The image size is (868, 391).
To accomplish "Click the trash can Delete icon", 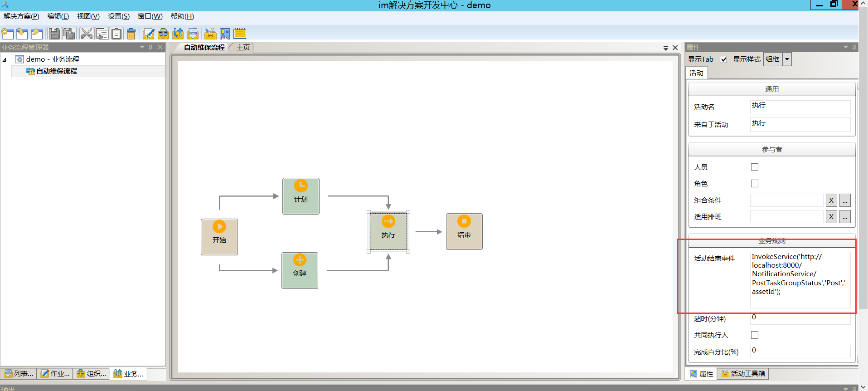I will 131,34.
